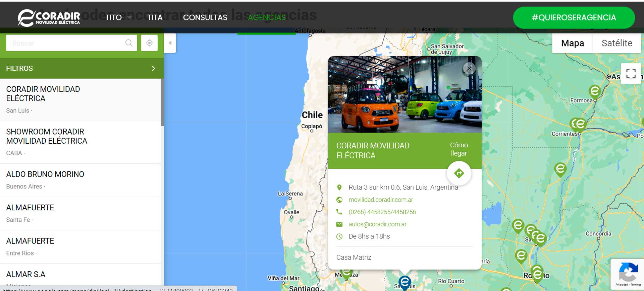
Task: Click the locate-me crosshair icon
Action: (x=149, y=43)
